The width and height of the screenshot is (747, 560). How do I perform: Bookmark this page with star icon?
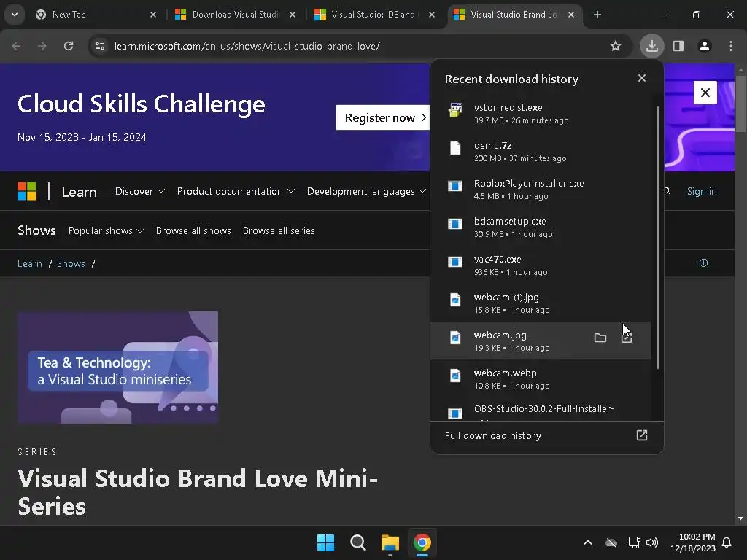[616, 46]
